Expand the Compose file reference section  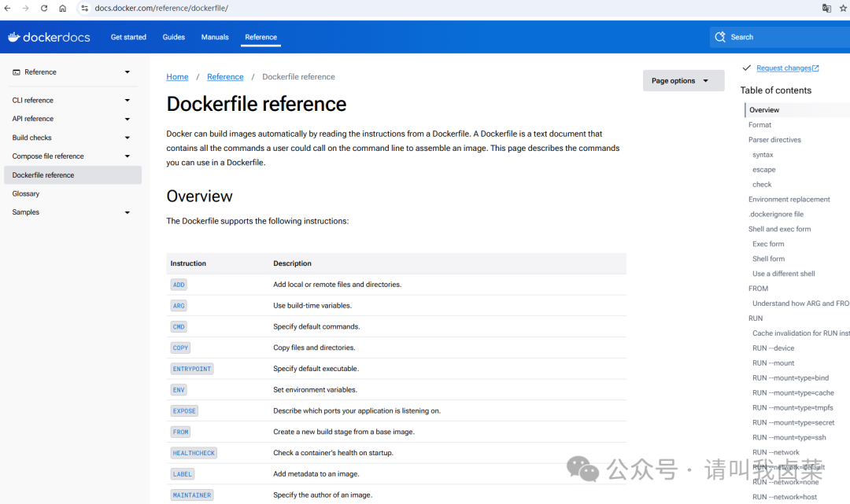[x=127, y=156]
